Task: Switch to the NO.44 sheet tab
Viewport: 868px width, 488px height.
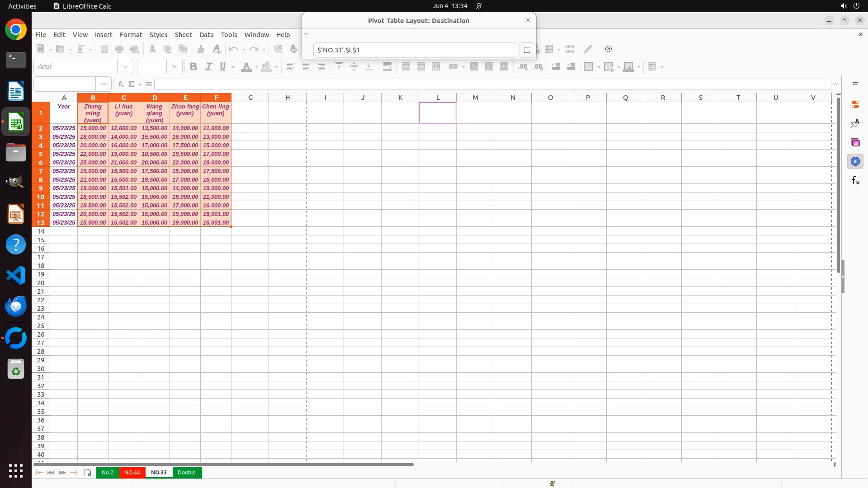Action: pos(132,473)
